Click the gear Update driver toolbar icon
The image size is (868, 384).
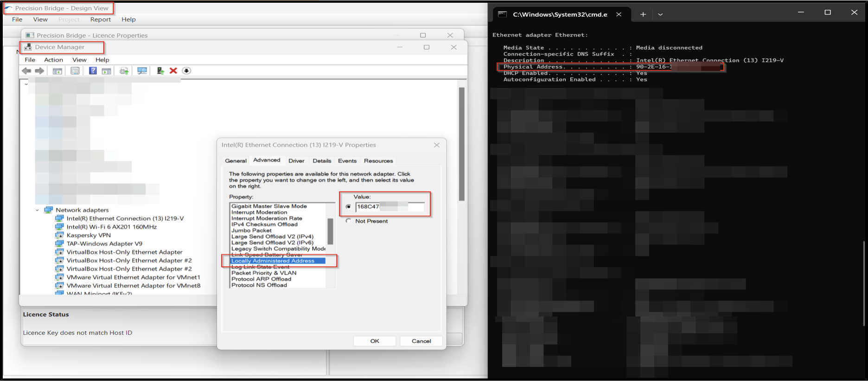click(124, 70)
